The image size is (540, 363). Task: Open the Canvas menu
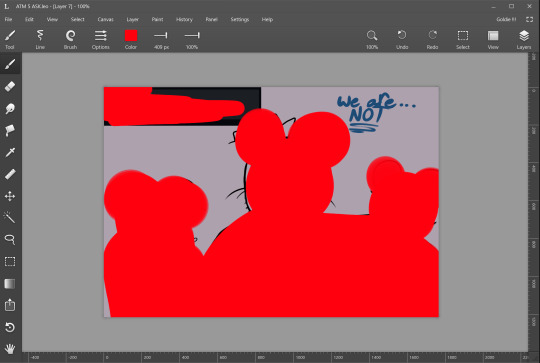[105, 20]
